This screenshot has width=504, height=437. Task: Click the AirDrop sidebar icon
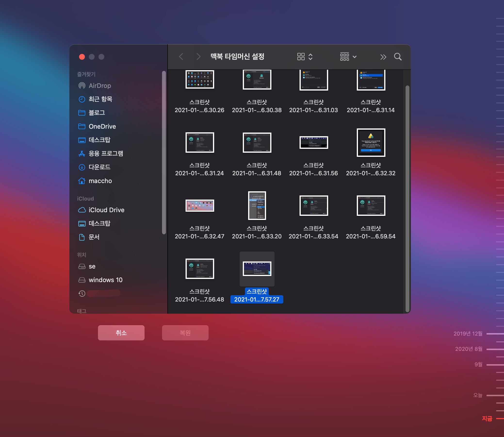82,86
